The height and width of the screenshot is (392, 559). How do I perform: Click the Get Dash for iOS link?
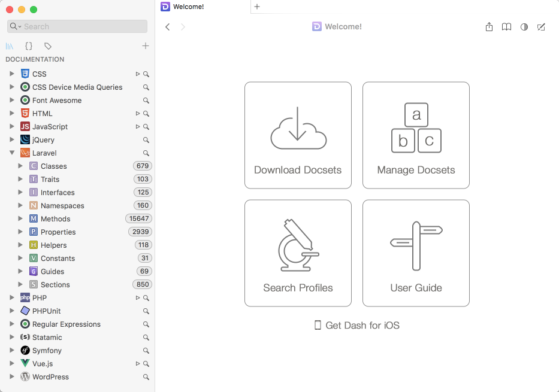click(357, 326)
